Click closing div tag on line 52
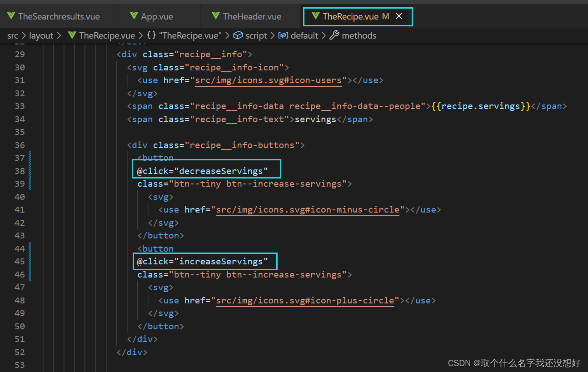Image resolution: width=588 pixels, height=372 pixels. point(132,352)
